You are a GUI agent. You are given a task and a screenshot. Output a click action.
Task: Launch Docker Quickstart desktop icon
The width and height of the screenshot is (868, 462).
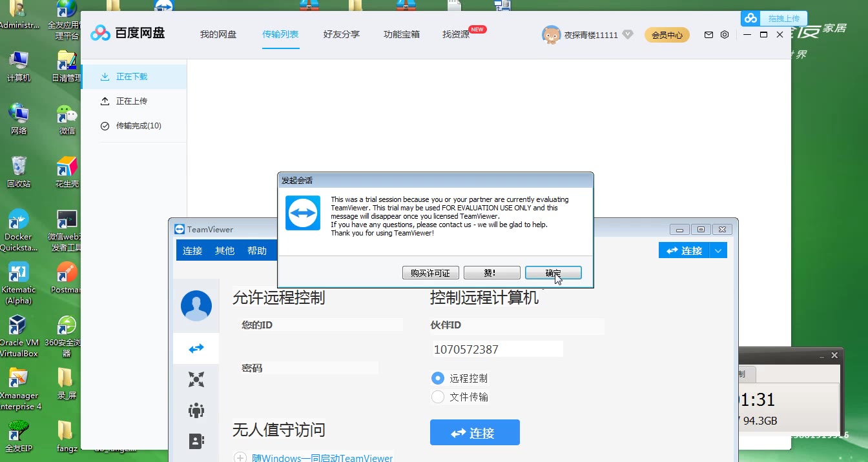(19, 230)
